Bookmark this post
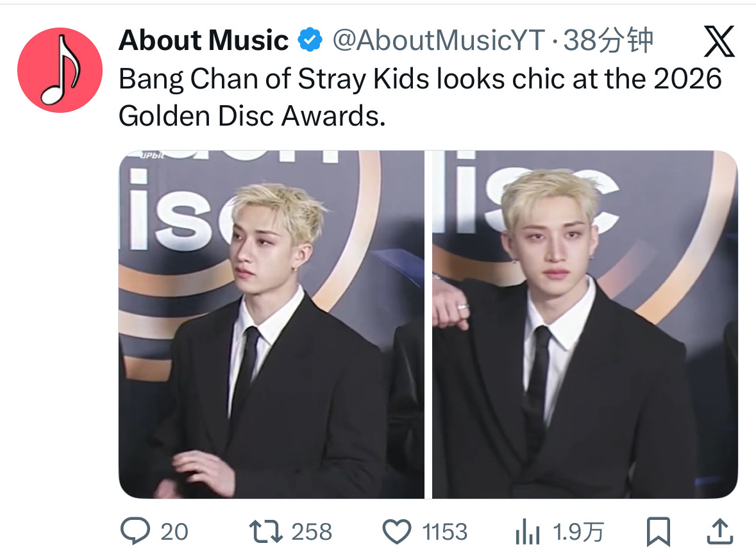Image resolution: width=756 pixels, height=550 pixels. point(658,531)
